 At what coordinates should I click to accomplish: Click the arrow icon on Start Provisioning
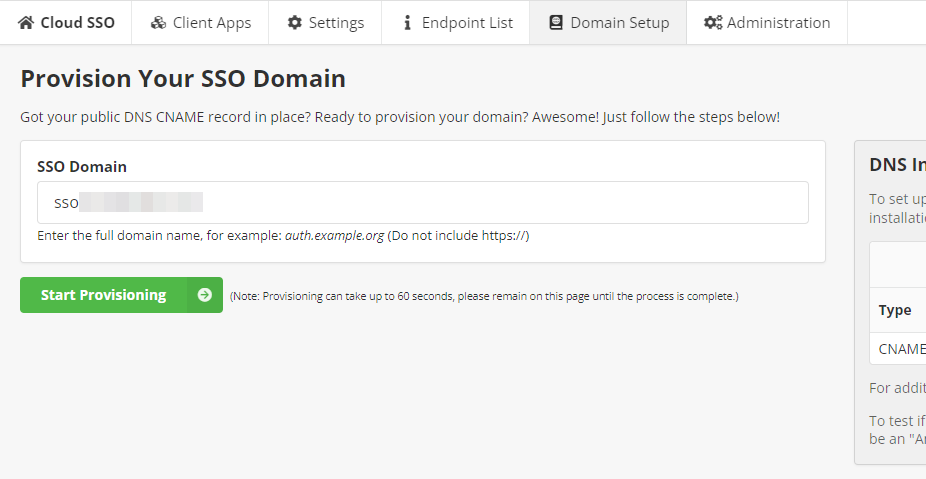[204, 295]
